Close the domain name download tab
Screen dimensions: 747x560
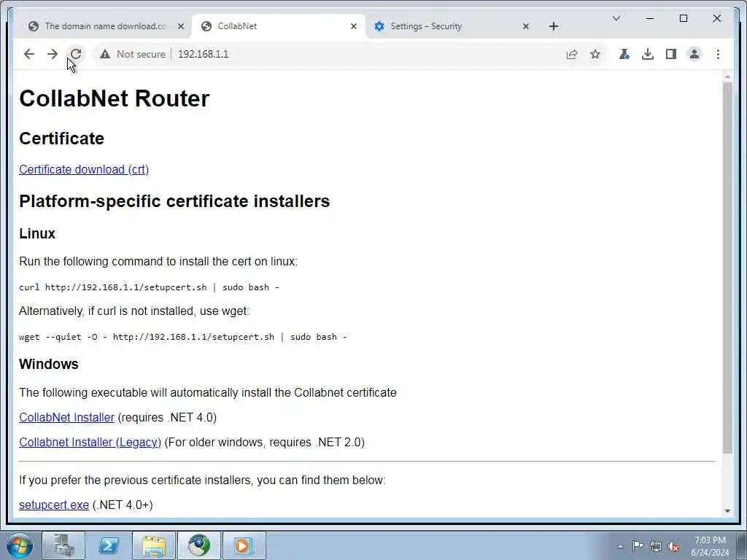[181, 26]
